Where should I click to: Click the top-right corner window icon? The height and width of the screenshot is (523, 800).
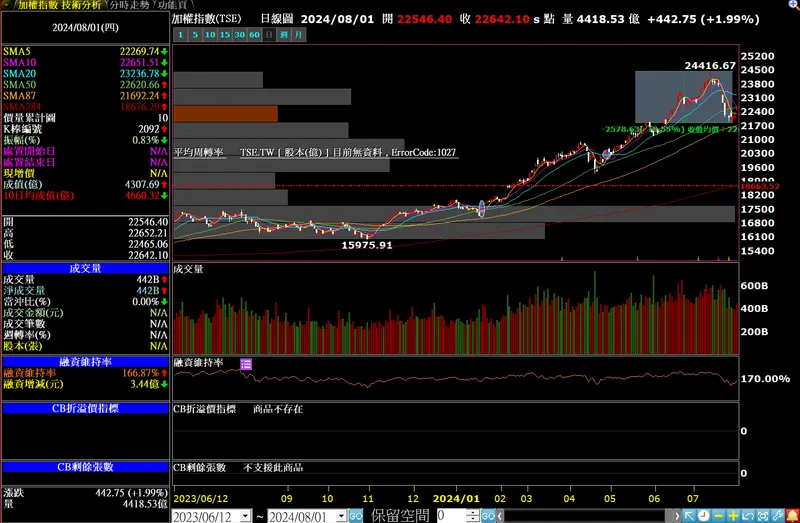click(x=794, y=4)
